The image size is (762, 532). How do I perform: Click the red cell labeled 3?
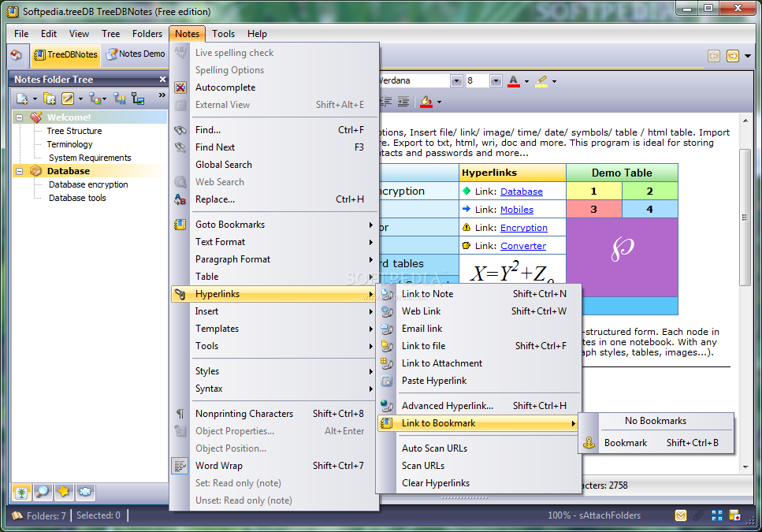click(x=594, y=210)
